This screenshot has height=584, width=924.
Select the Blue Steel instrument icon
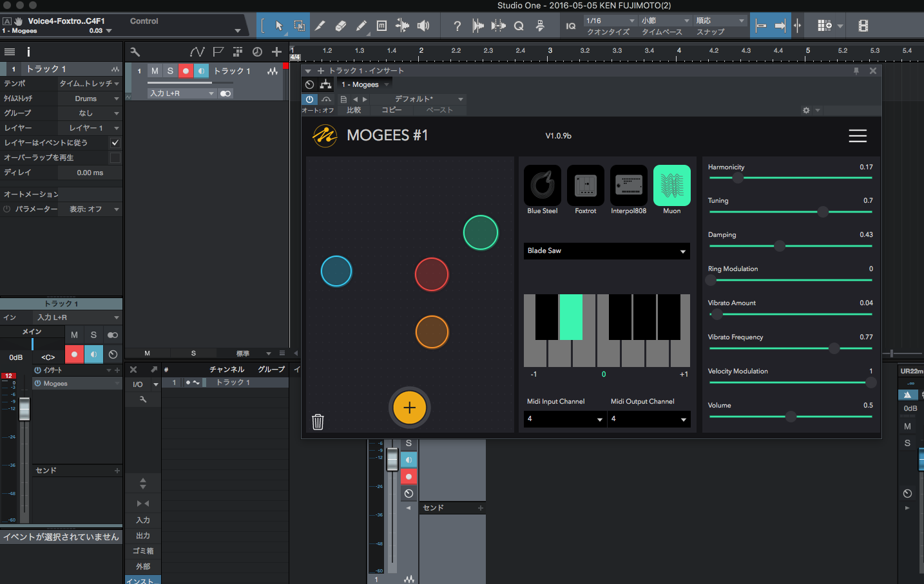coord(543,185)
